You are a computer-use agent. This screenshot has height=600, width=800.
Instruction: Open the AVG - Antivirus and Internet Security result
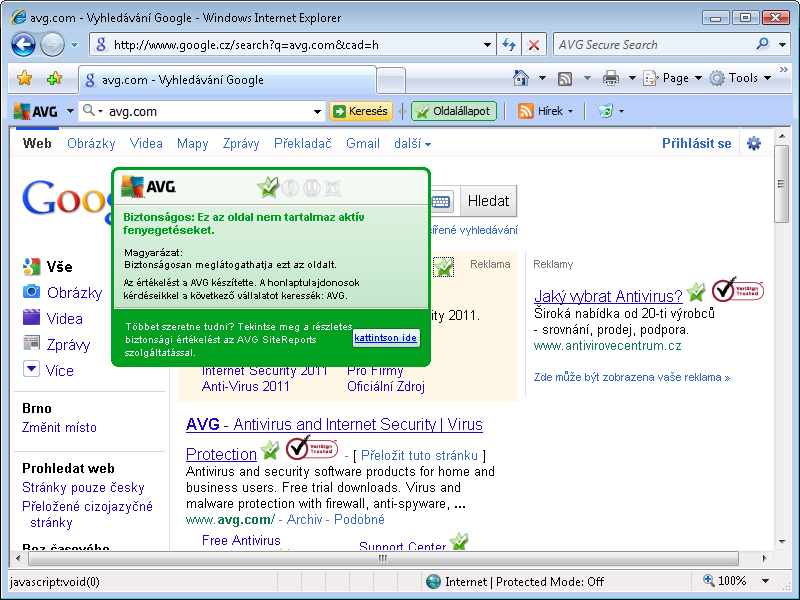point(334,424)
